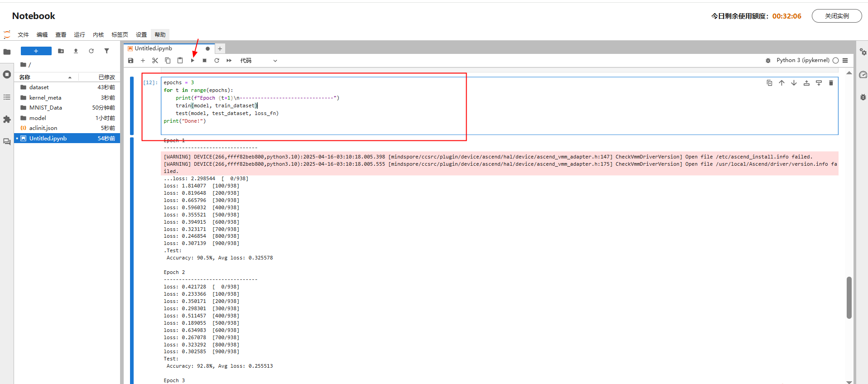Click the notebook vertical scrollbar thumb
Image resolution: width=868 pixels, height=384 pixels.
pyautogui.click(x=849, y=298)
